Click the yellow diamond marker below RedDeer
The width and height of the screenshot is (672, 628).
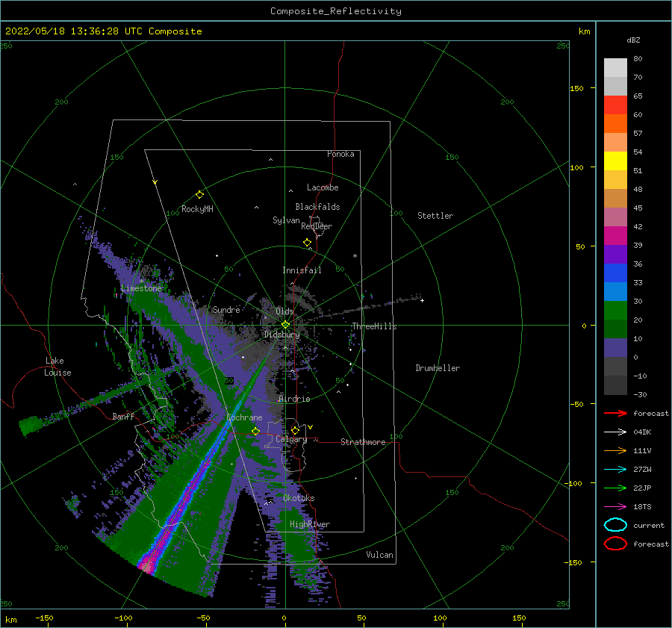tap(307, 243)
